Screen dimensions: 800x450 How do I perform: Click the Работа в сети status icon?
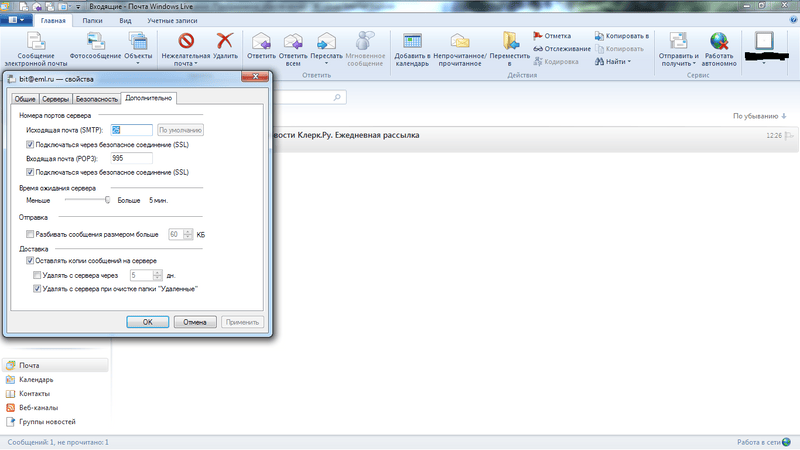point(786,442)
